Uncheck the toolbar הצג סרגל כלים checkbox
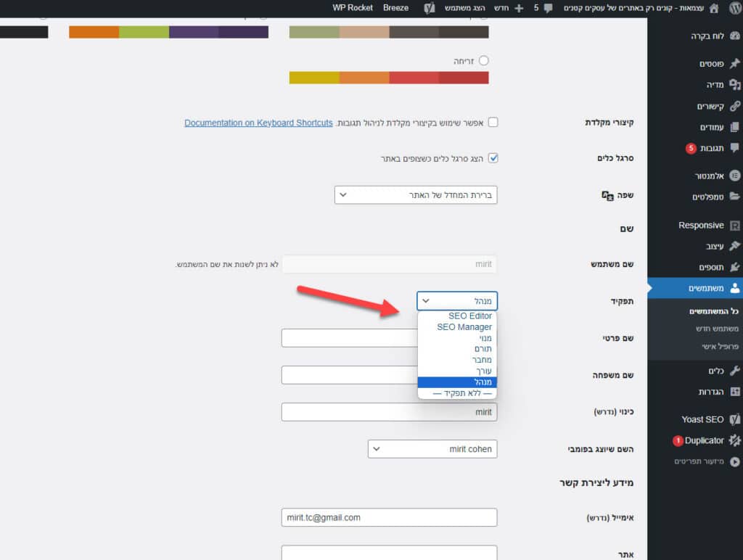 [493, 157]
